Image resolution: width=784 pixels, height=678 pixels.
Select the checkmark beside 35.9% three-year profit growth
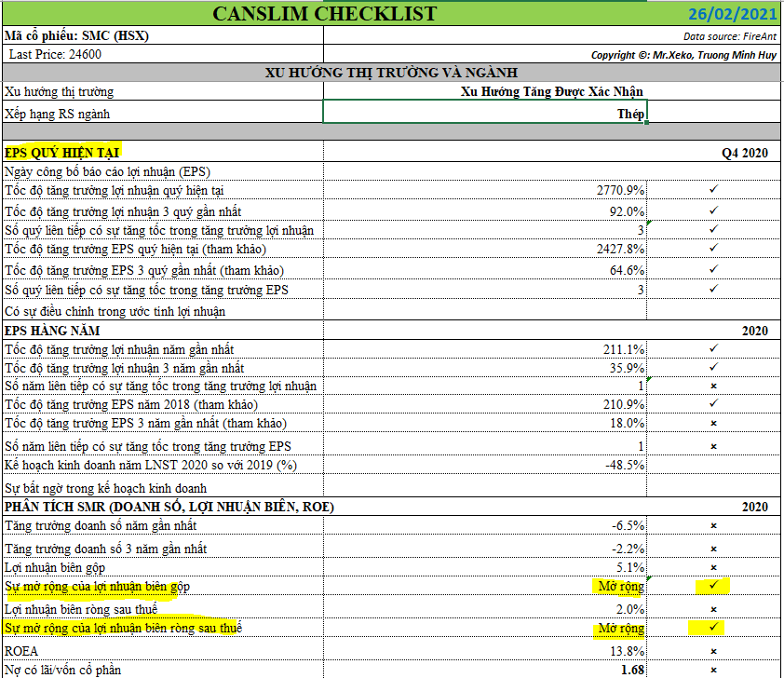click(x=713, y=367)
